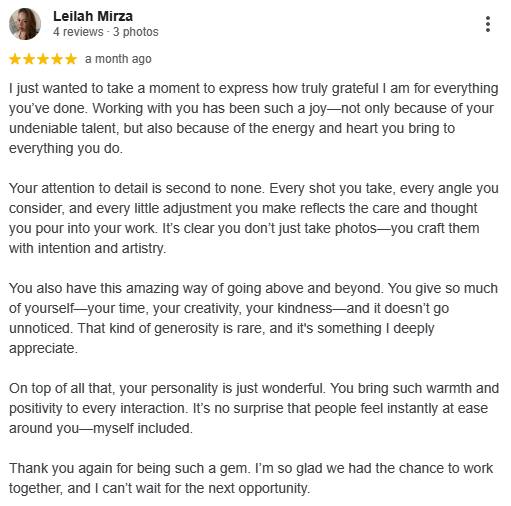Open the three-dot review options menu
511x506 pixels.
(488, 24)
